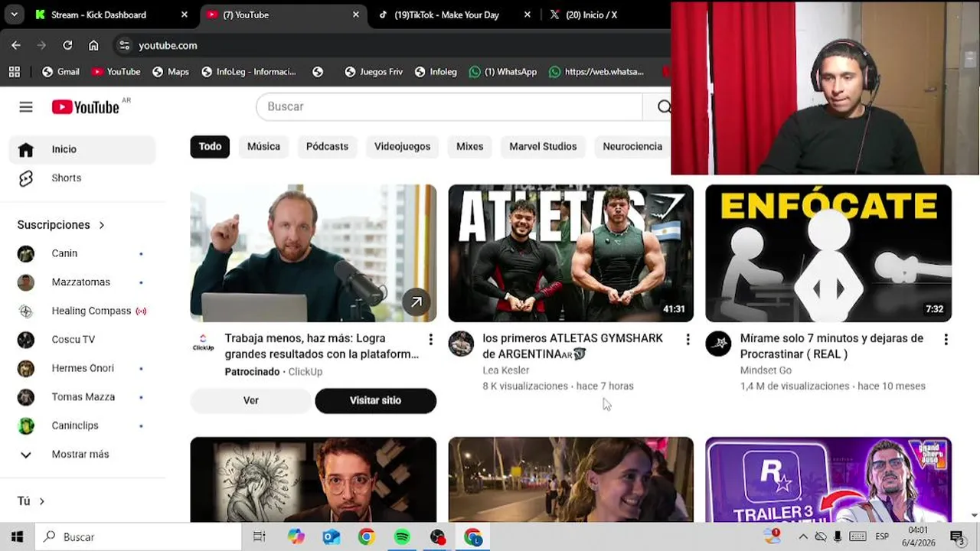Go to Inicio in the sidebar
Screen dimensions: 980x551
pos(82,149)
